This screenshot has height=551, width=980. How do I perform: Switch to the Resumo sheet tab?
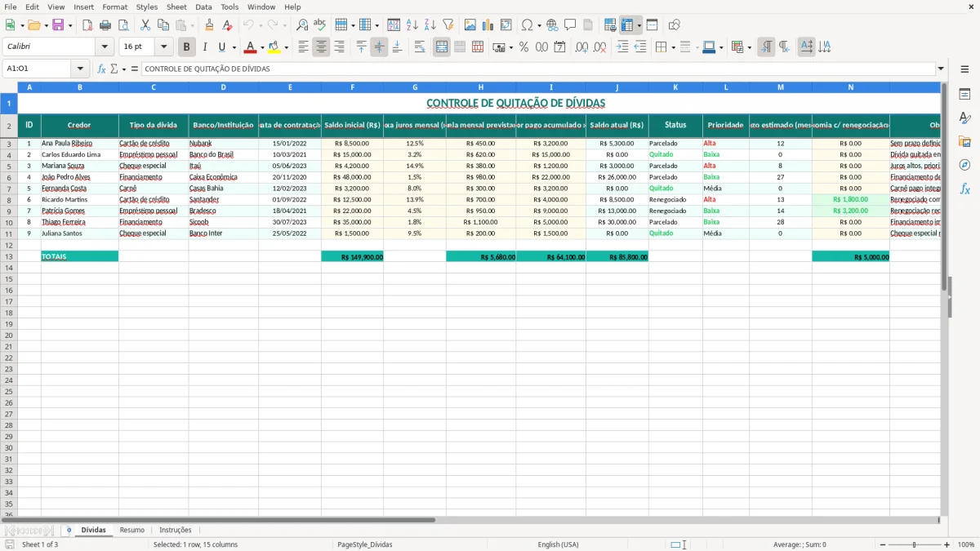(132, 530)
